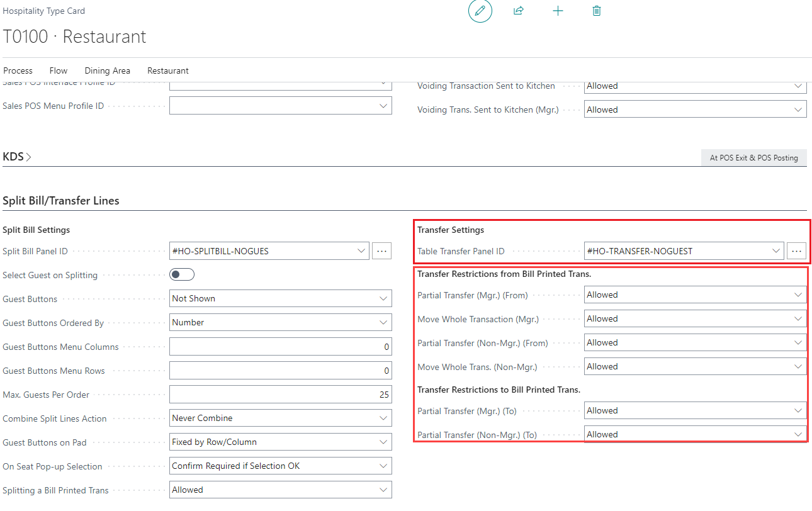Screen dimensions: 812x511
Task: Click At POS Exit & POS Posting
Action: coord(753,158)
